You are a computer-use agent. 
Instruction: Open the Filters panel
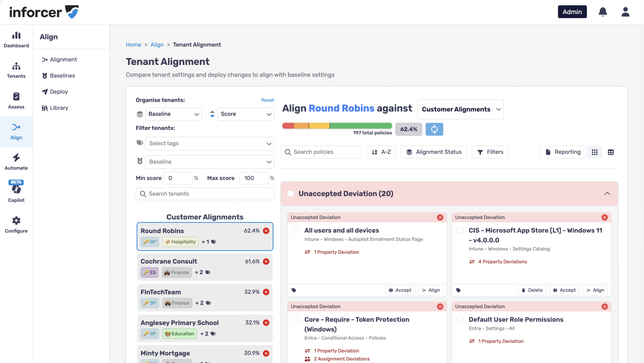tap(490, 152)
